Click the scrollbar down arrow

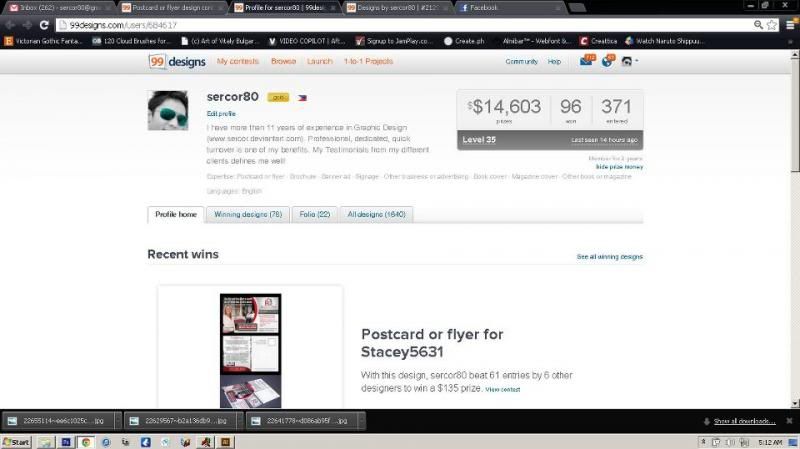point(795,404)
